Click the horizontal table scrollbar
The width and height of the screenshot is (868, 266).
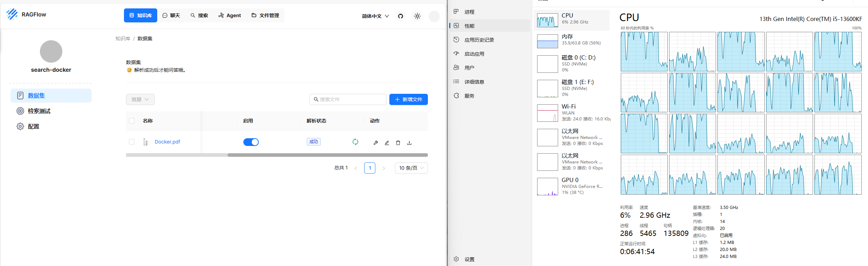327,155
